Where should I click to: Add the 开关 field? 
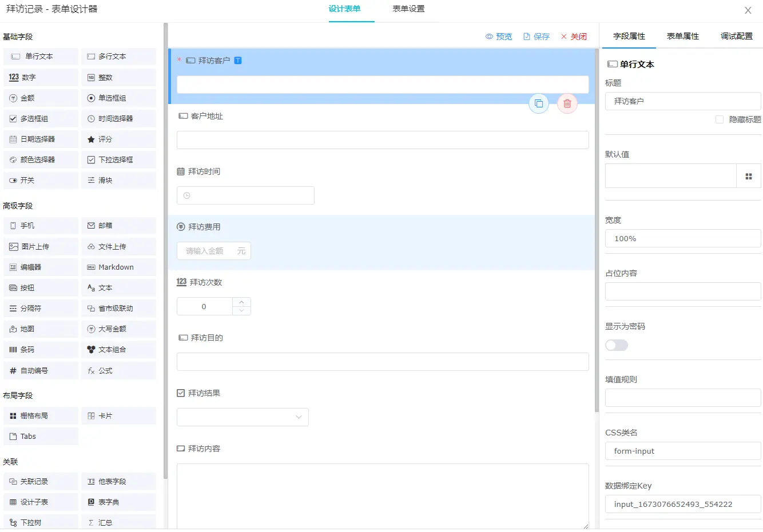41,180
